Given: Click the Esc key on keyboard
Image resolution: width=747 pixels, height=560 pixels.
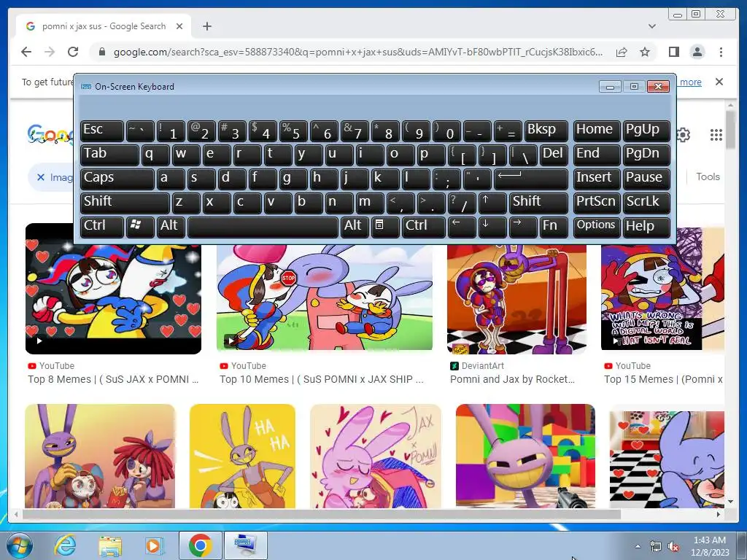Looking at the screenshot, I should [102, 131].
